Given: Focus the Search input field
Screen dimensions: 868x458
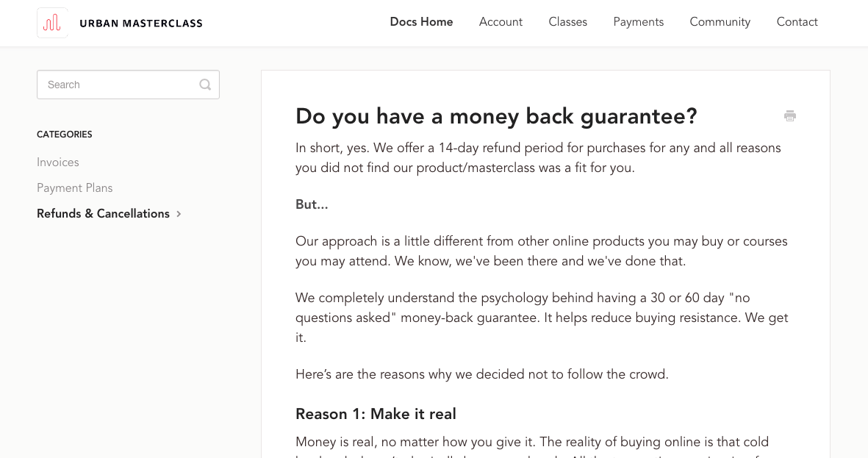Looking at the screenshot, I should [x=118, y=85].
